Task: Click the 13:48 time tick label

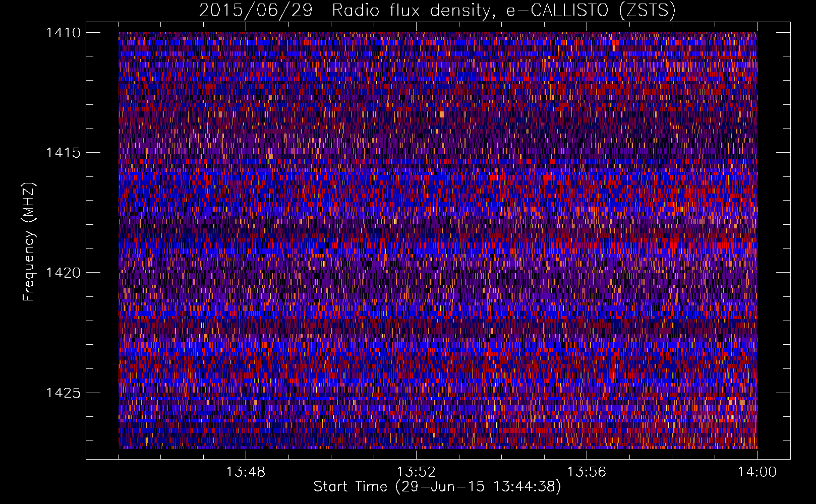Action: [x=246, y=472]
